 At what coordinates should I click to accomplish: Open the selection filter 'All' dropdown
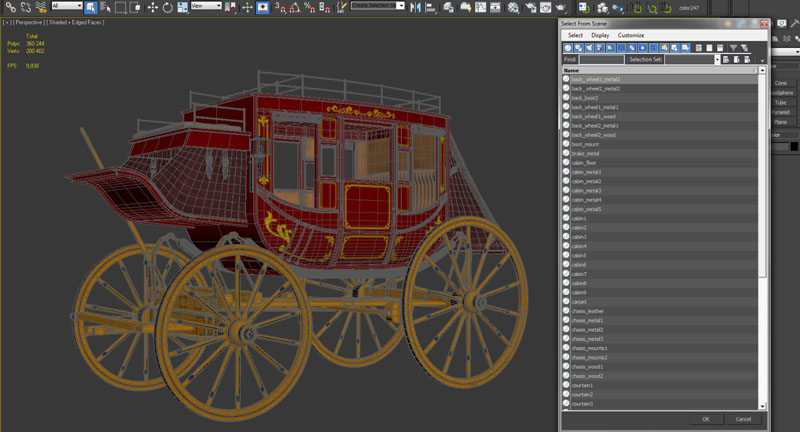pos(67,6)
